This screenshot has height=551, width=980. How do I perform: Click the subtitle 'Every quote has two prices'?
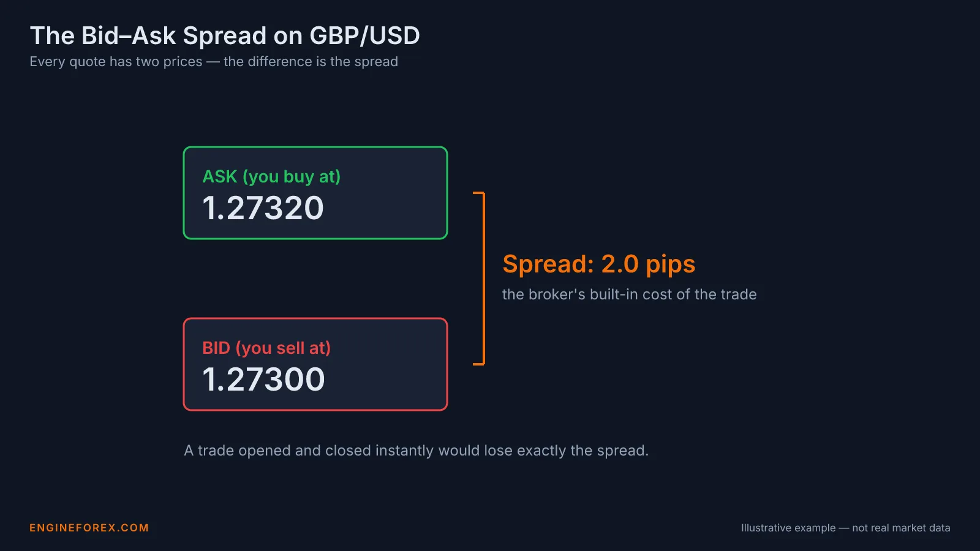point(116,62)
